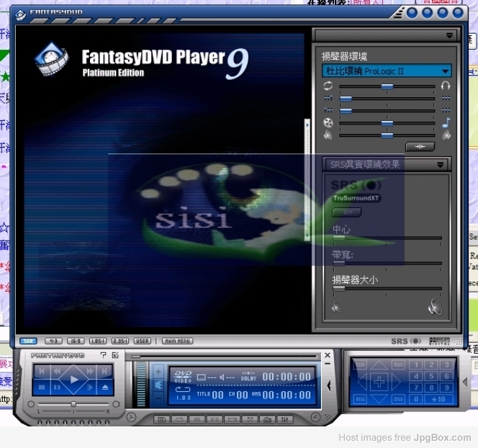Fast forward using the double arrows
The width and height of the screenshot is (478, 448).
(89, 371)
